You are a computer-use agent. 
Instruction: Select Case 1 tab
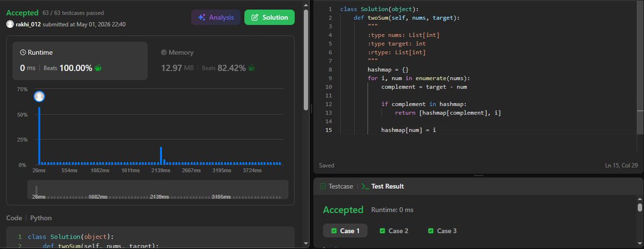coord(345,231)
